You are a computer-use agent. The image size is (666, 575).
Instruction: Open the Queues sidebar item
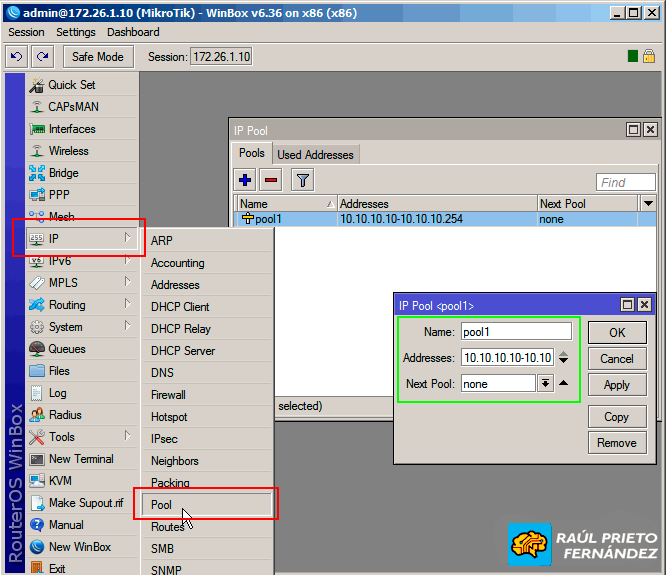66,349
